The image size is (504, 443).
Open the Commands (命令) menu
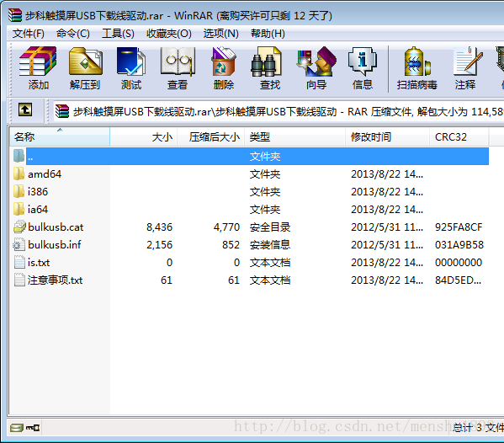point(73,33)
